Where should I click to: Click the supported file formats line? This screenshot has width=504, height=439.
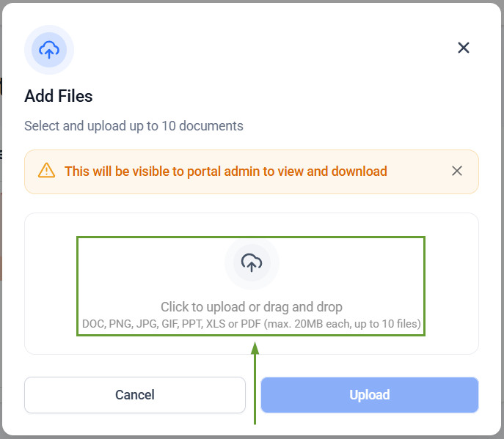pyautogui.click(x=252, y=324)
